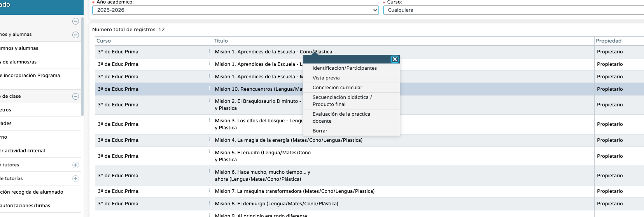Viewport: 644px width, 217px height.
Task: Open the kebab menu for Misión 5 row
Action: pos(209,152)
